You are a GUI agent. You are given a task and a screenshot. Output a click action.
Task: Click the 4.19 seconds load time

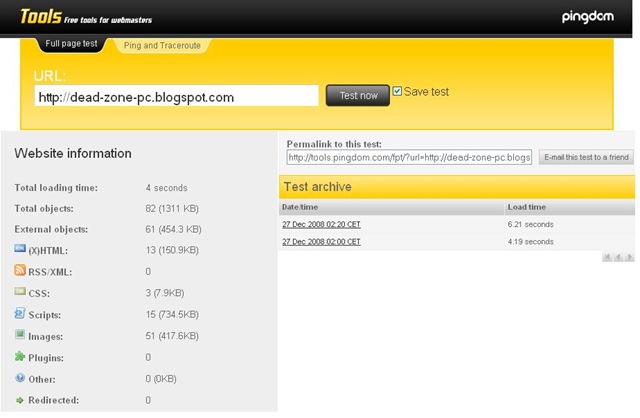531,242
